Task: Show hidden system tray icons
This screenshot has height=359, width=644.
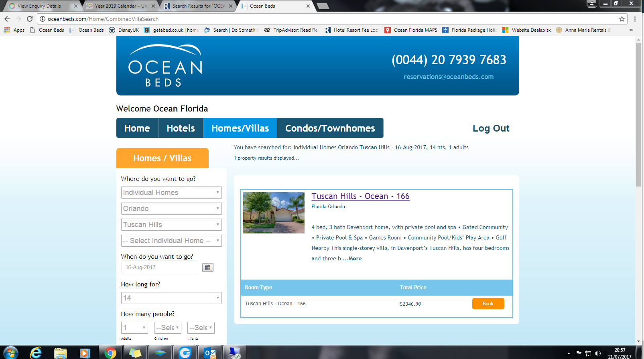Action: tap(569, 353)
